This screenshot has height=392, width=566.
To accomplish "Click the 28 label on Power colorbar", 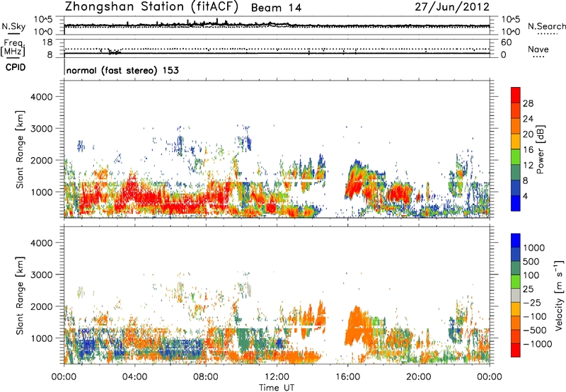I will tap(528, 103).
